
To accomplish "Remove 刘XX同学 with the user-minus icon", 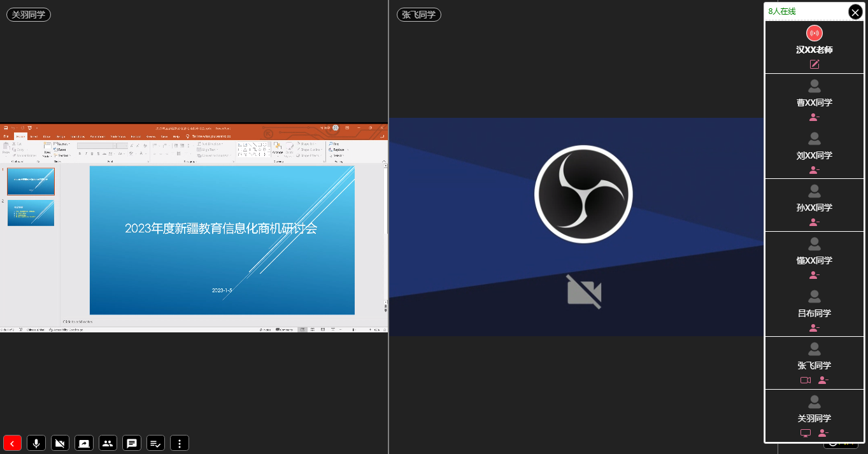I will point(814,170).
